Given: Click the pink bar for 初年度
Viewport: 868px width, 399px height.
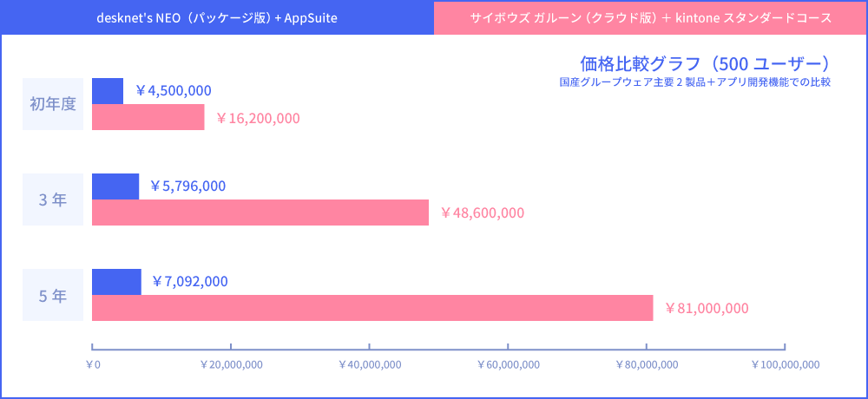Looking at the screenshot, I should point(148,117).
